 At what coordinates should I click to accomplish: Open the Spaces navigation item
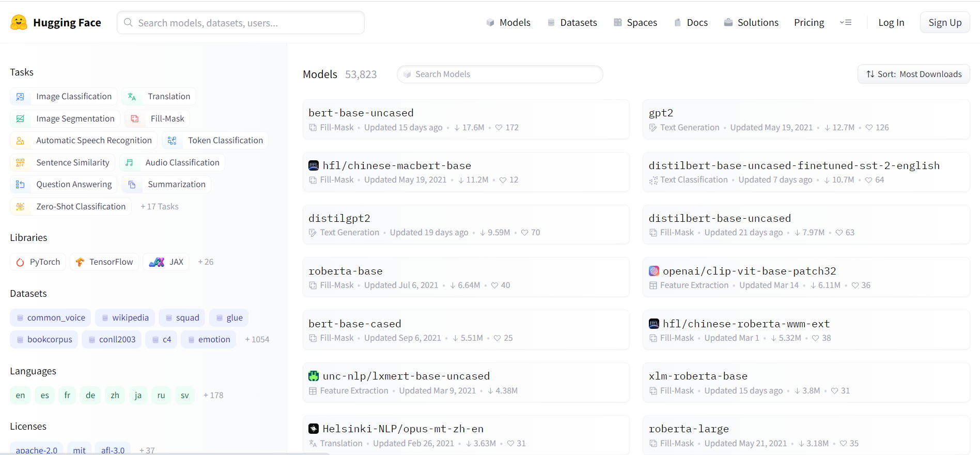click(635, 23)
